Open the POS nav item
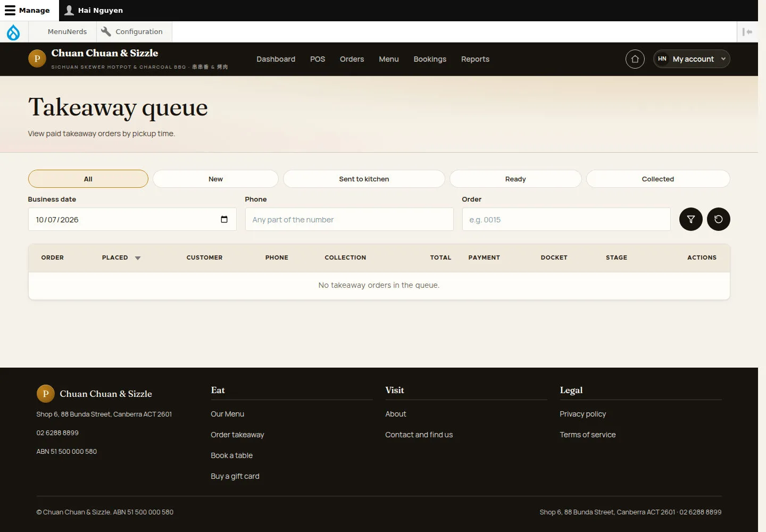The image size is (766, 532). click(x=318, y=59)
